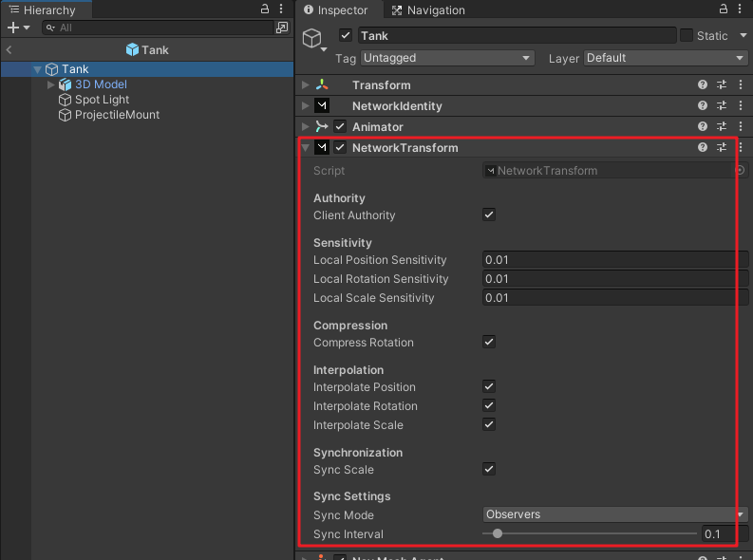Uncheck Interpolate Rotation

[x=489, y=405]
